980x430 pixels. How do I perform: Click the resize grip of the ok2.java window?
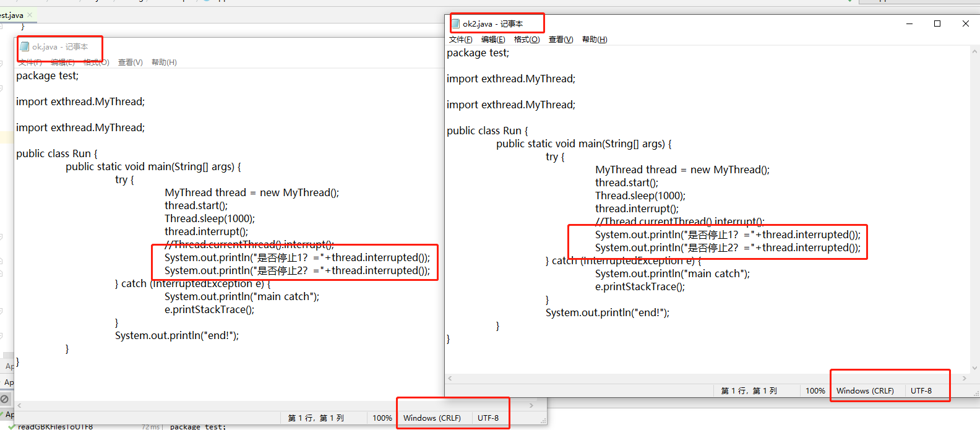pyautogui.click(x=976, y=393)
